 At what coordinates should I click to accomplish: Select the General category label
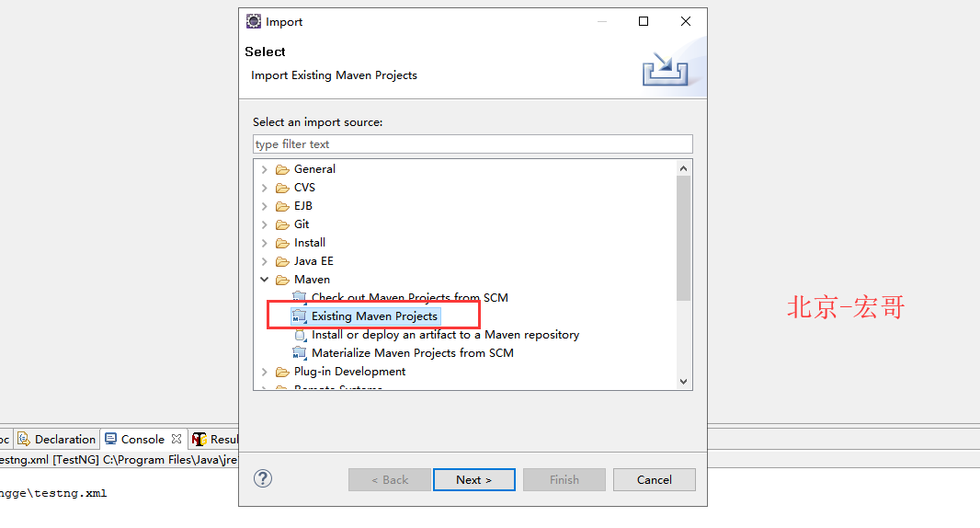pos(314,169)
